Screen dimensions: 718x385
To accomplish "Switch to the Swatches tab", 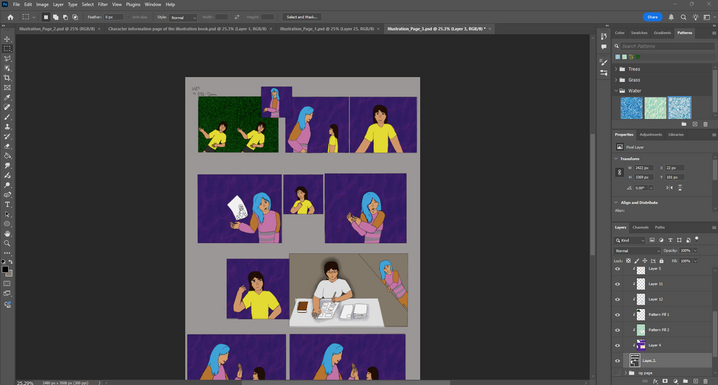I will coord(639,33).
